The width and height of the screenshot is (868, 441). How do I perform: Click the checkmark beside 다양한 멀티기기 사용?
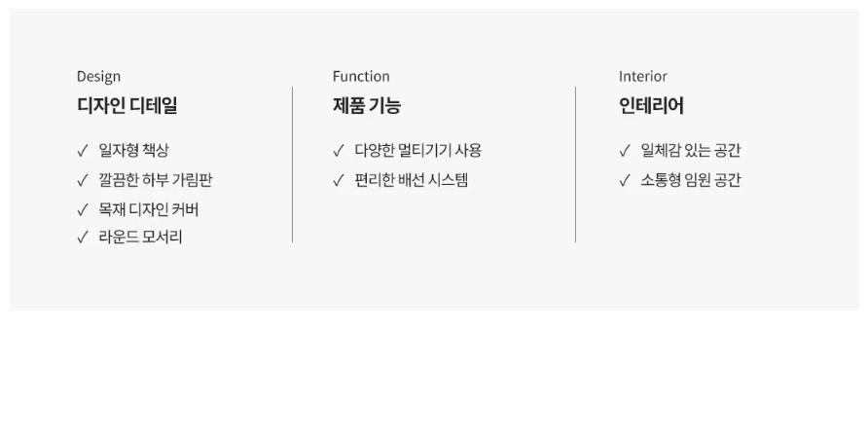coord(339,151)
